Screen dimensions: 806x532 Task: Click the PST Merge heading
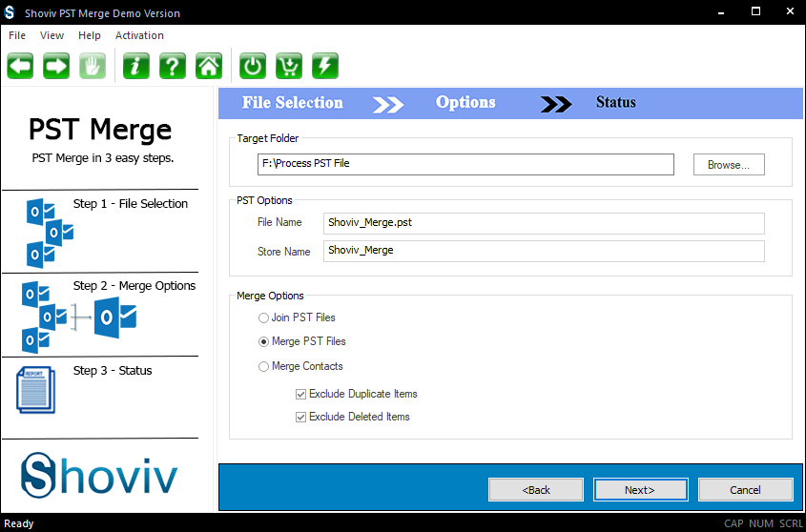point(100,130)
